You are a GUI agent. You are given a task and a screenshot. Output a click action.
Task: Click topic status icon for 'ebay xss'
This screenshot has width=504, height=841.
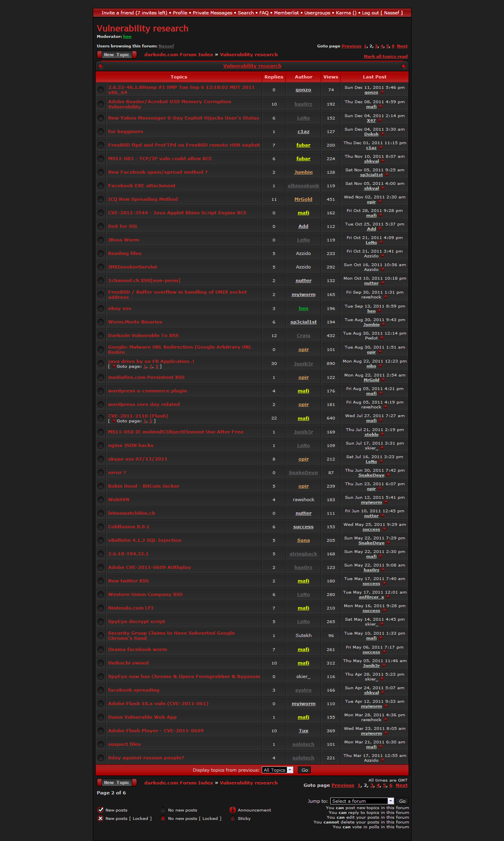[101, 308]
